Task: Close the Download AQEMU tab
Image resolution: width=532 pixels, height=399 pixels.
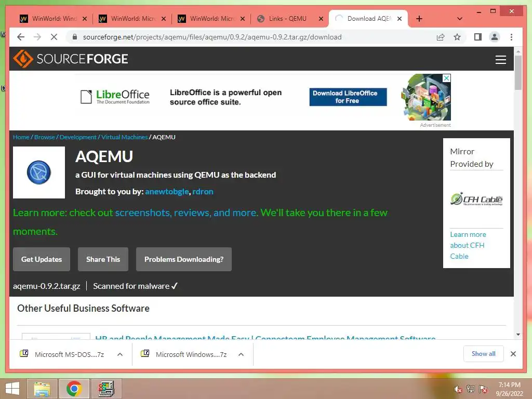Action: click(400, 19)
